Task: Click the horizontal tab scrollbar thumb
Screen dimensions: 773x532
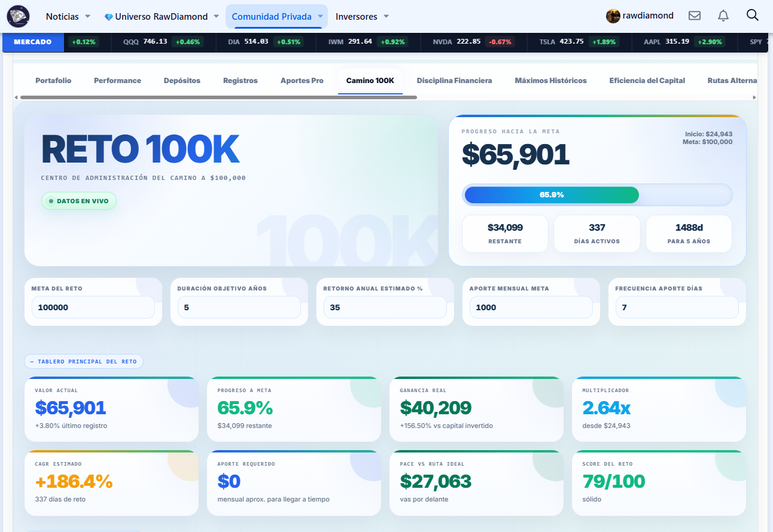Action: coord(218,97)
